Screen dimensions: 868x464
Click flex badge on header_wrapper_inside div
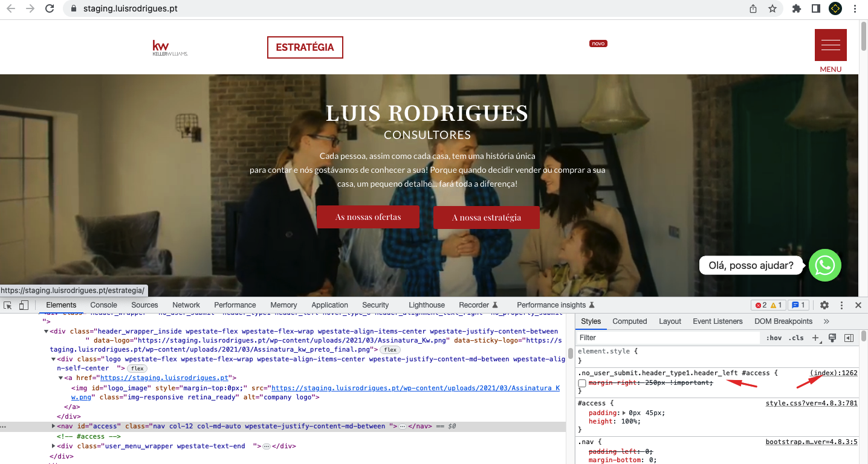pyautogui.click(x=390, y=350)
